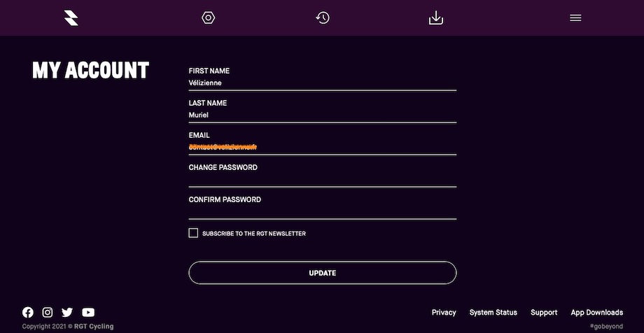The width and height of the screenshot is (644, 333).
Task: Enable Subscribe to the RGT Newsletter checkbox
Action: point(193,233)
